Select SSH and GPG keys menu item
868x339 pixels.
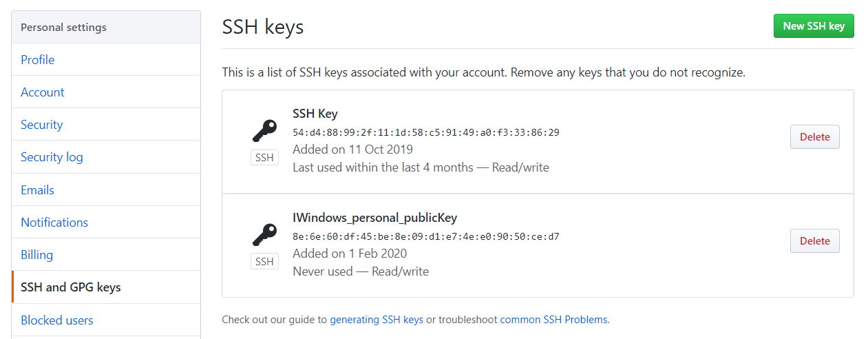(71, 287)
